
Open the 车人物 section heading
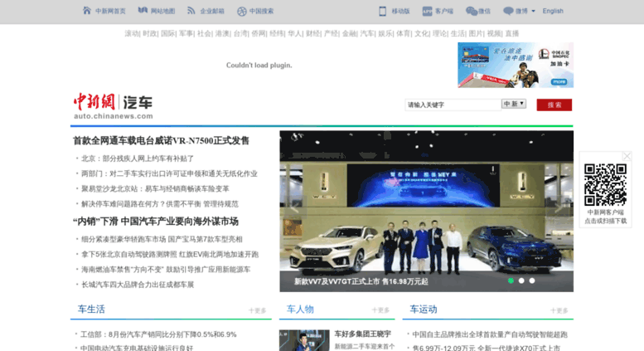tap(300, 310)
